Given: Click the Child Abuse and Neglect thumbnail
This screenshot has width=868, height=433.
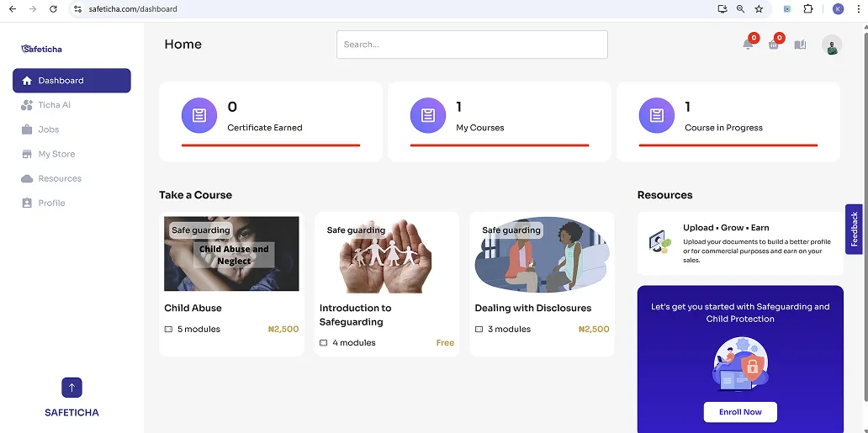Looking at the screenshot, I should 231,254.
